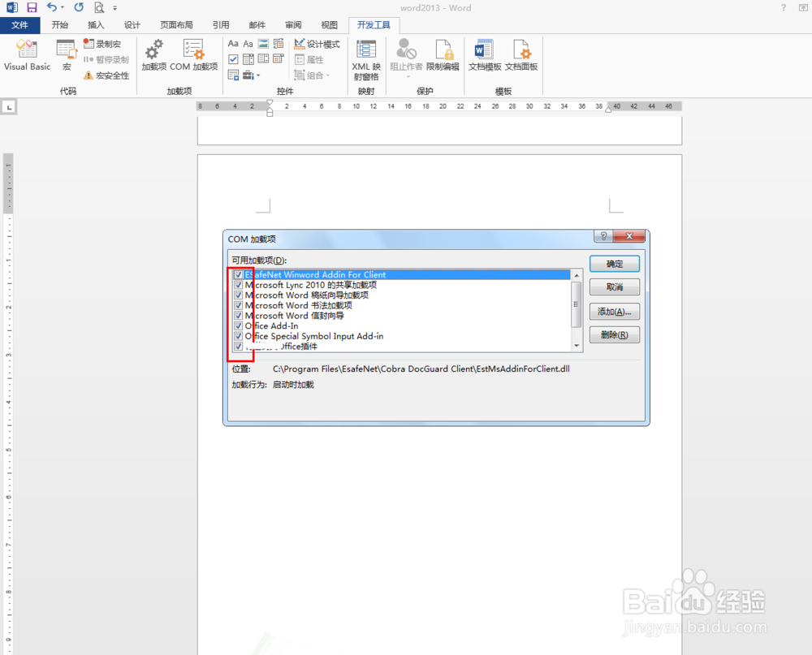Image resolution: width=812 pixels, height=655 pixels.
Task: Insert a building block gallery control
Action: (x=278, y=44)
